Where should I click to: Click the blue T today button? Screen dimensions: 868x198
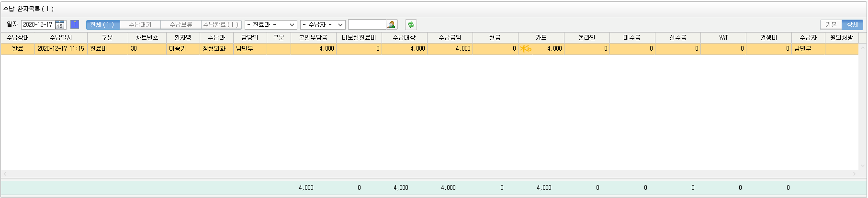[x=75, y=24]
